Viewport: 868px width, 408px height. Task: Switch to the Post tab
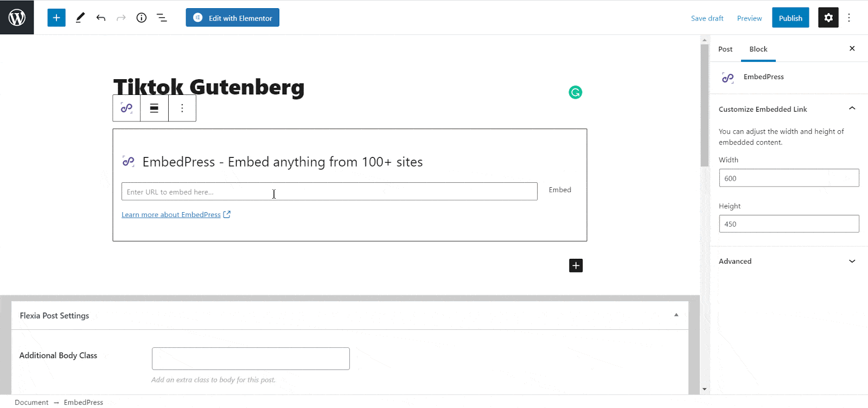725,49
